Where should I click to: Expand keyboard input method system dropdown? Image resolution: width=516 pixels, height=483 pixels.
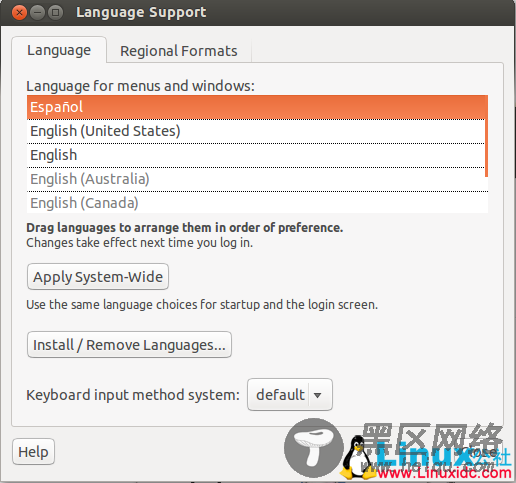290,395
